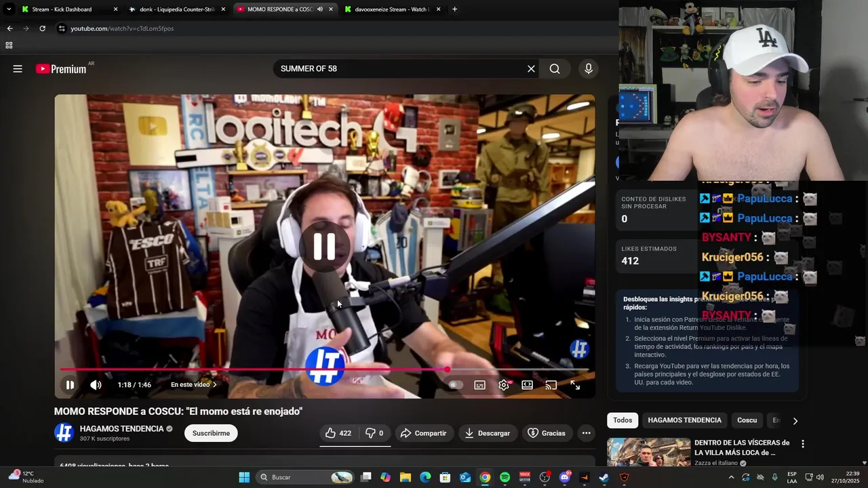
Task: Open HAGAMOS TENDENCIA channel name
Action: 121,429
